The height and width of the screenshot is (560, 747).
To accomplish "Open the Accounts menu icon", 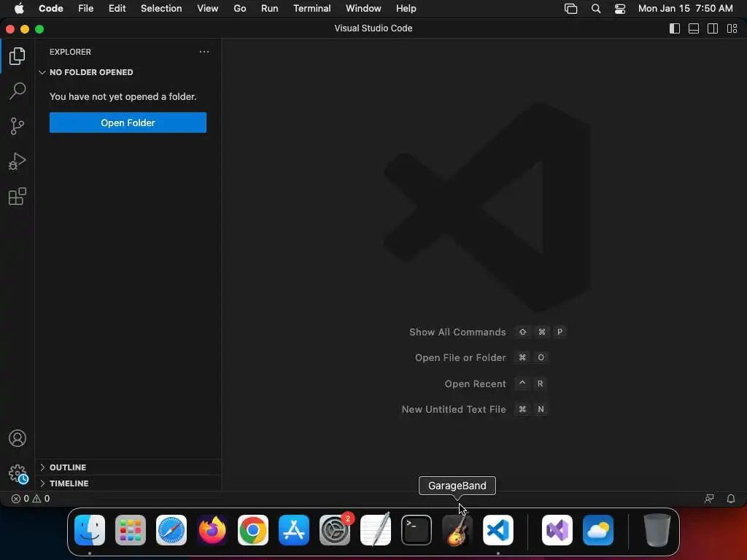I will 18,438.
